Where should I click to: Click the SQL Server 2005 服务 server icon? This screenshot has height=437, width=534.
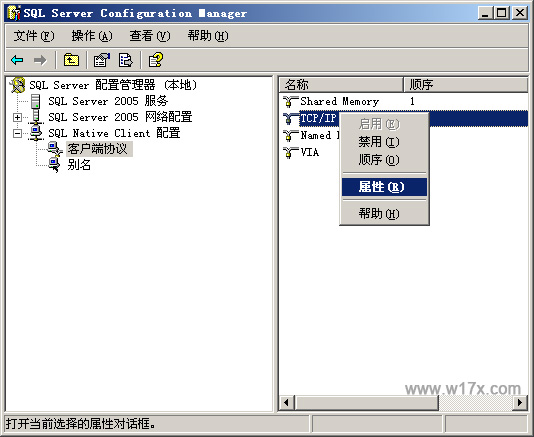[35, 101]
